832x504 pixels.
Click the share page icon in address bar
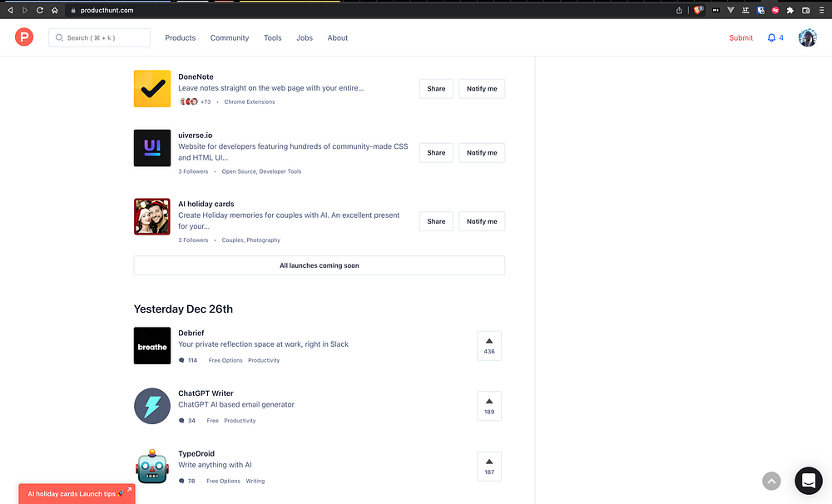click(x=679, y=10)
